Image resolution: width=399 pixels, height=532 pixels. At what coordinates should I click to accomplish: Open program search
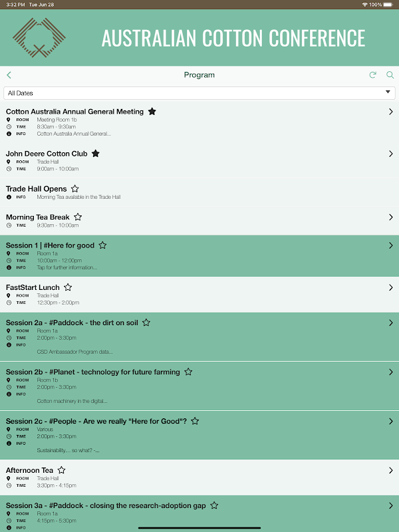pyautogui.click(x=390, y=75)
